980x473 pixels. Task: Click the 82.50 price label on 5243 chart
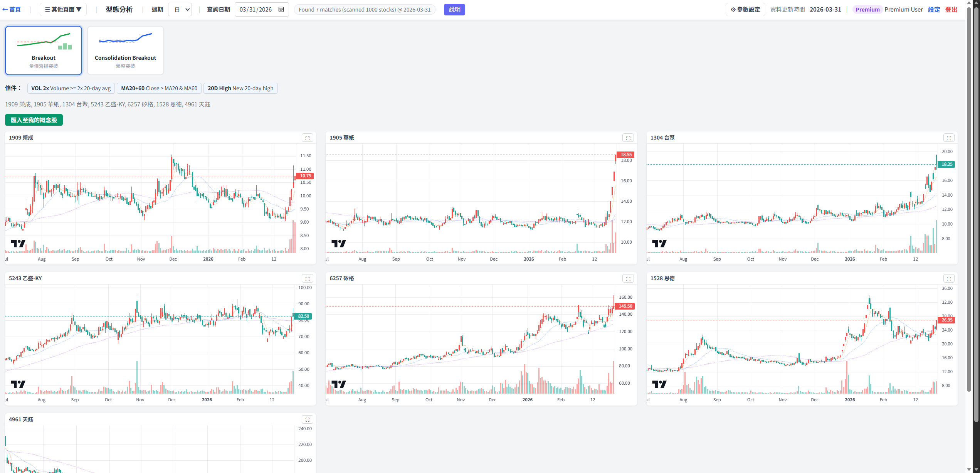(303, 316)
